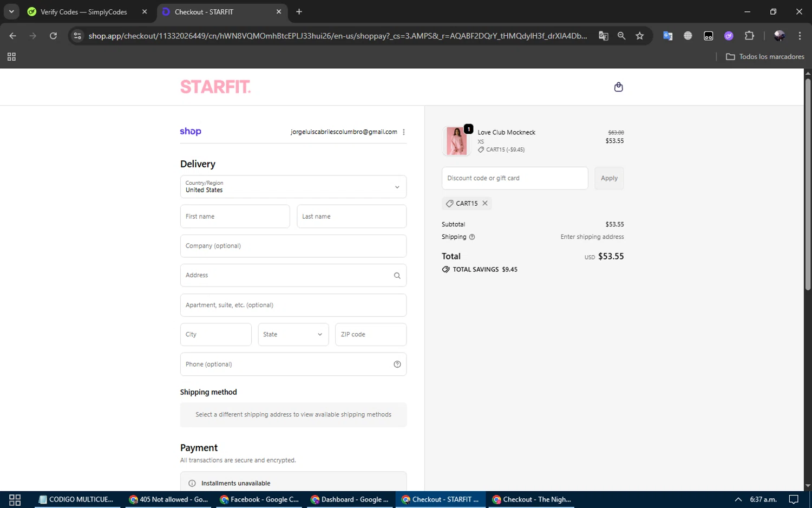The image size is (812, 508).
Task: Click the translate page icon
Action: (x=603, y=36)
